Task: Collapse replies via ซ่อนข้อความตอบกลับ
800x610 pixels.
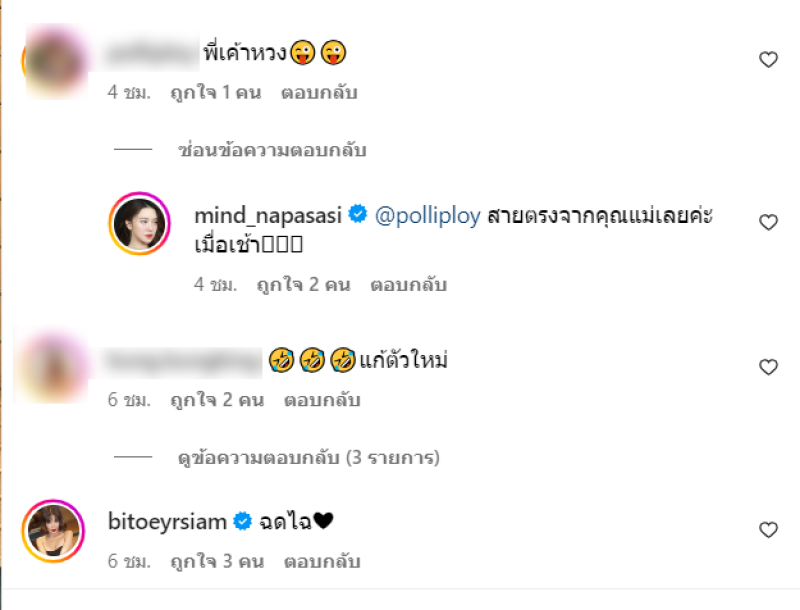Action: (x=272, y=150)
